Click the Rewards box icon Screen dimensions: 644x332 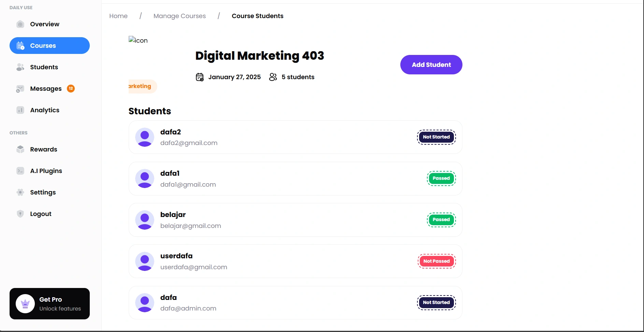coord(20,149)
